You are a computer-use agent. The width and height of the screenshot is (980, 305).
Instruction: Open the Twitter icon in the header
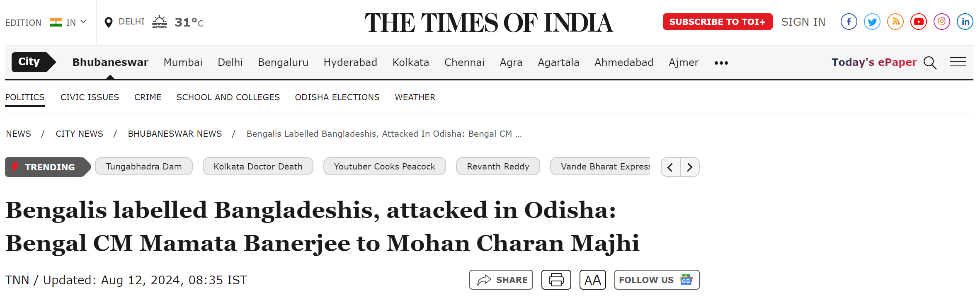872,22
